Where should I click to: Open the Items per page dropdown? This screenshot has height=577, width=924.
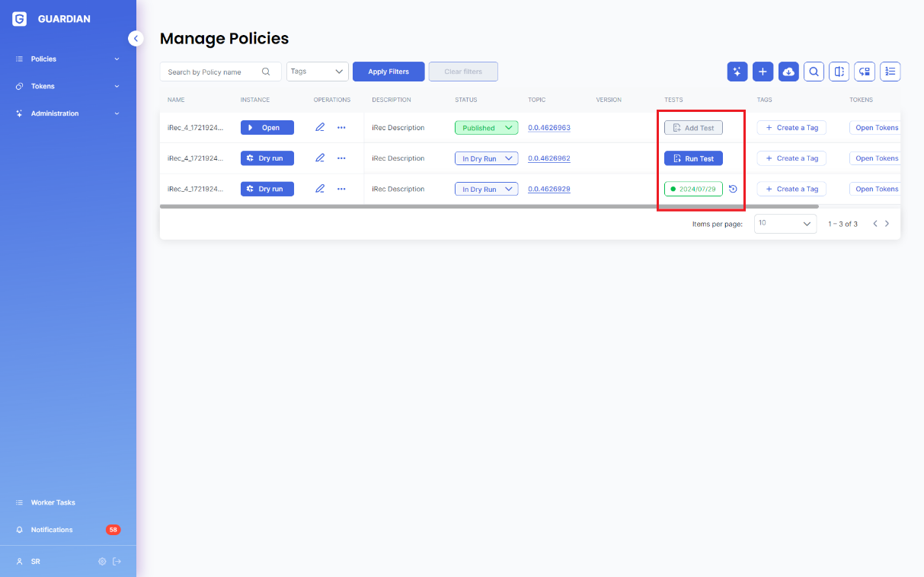[x=785, y=224]
